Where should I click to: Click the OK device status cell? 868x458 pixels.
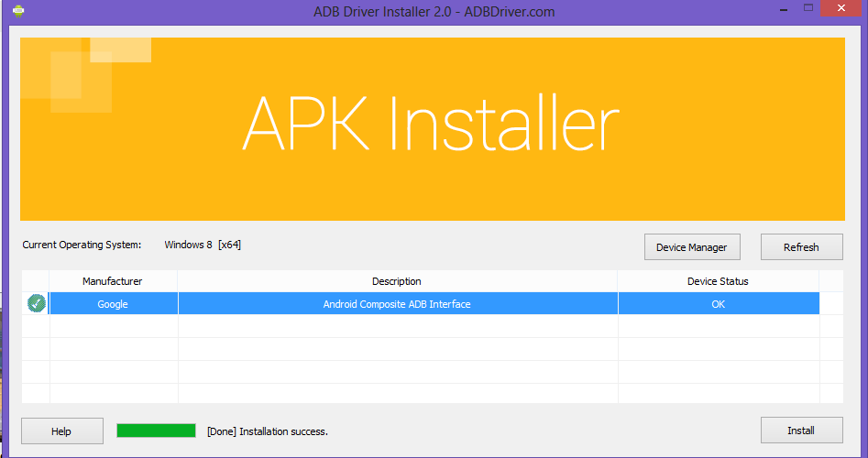(718, 304)
